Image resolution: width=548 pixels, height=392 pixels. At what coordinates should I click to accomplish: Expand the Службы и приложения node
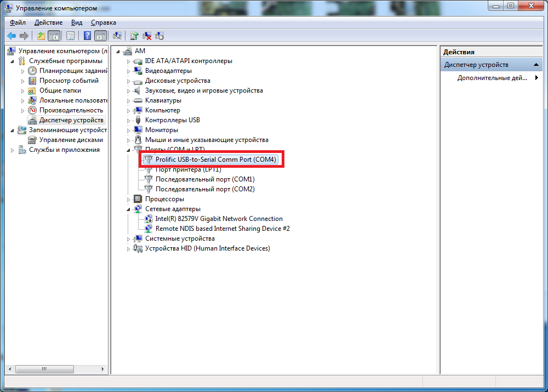tap(13, 150)
